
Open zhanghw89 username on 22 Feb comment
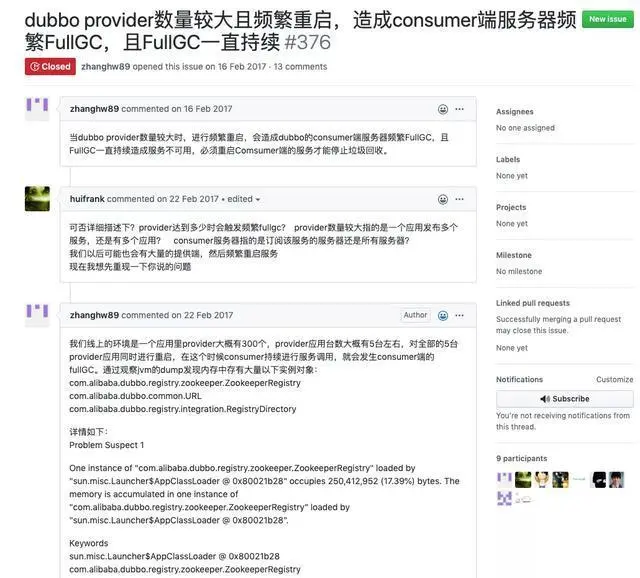coord(94,315)
